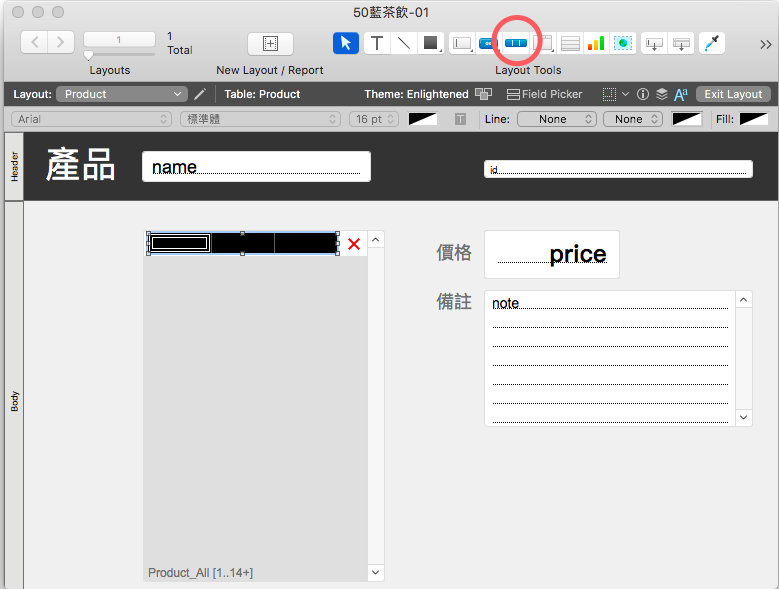Image resolution: width=779 pixels, height=589 pixels.
Task: Click Exit Layout
Action: [x=733, y=94]
